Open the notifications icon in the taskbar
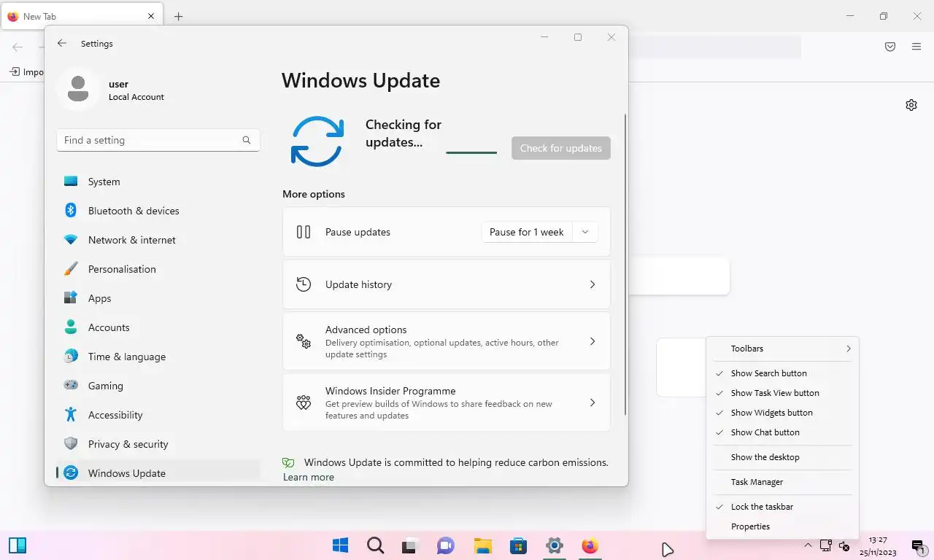The width and height of the screenshot is (934, 560). 918,545
